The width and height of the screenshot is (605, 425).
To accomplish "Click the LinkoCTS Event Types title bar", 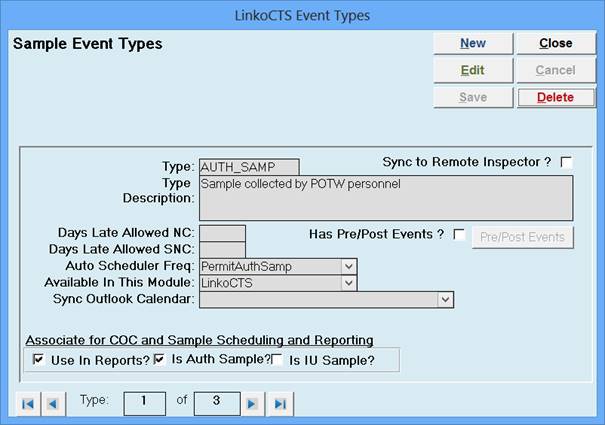I will coord(302,15).
